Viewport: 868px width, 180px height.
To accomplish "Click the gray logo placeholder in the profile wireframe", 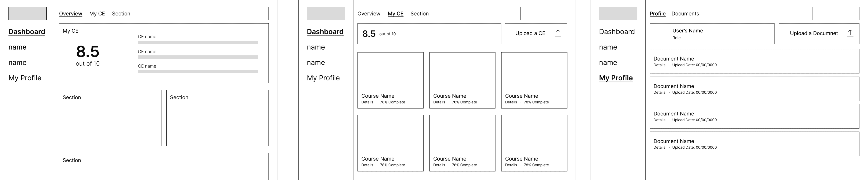I will [x=618, y=13].
